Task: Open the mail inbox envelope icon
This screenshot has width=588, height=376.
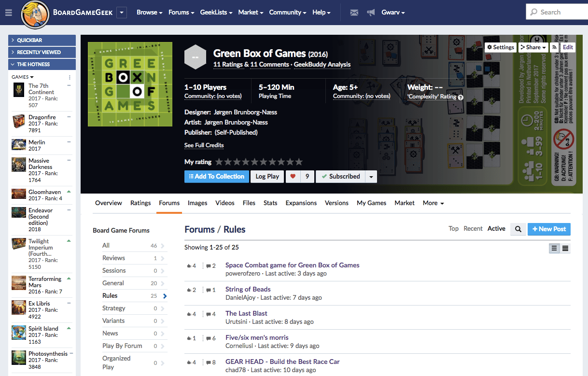Action: tap(354, 13)
